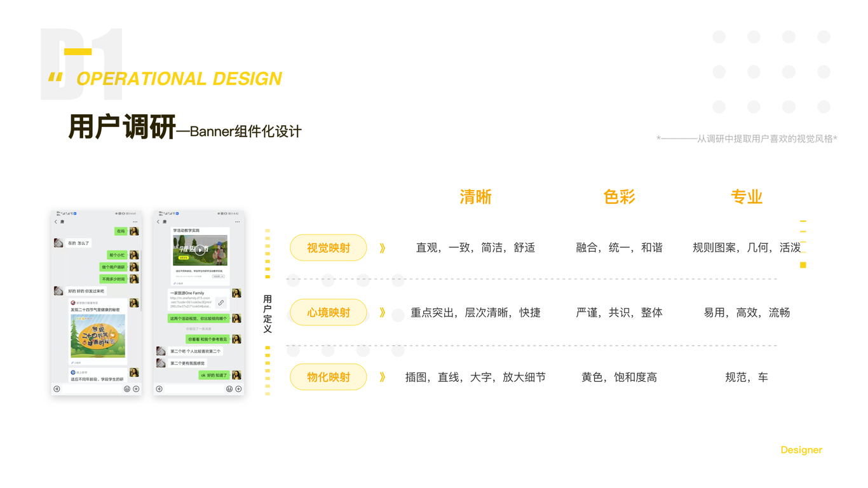Viewport: 868px width, 488px height.
Task: Click 帮个小忙 chat bubble
Action: tap(118, 255)
